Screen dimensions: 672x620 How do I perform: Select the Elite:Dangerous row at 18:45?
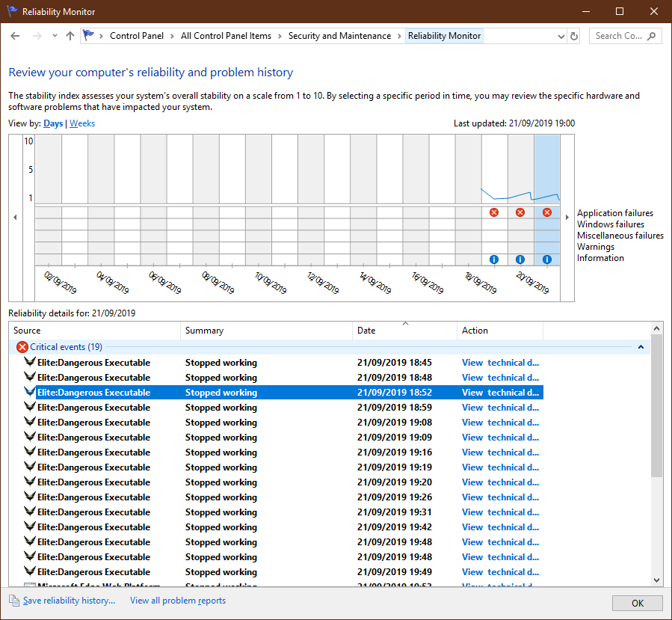pos(283,363)
